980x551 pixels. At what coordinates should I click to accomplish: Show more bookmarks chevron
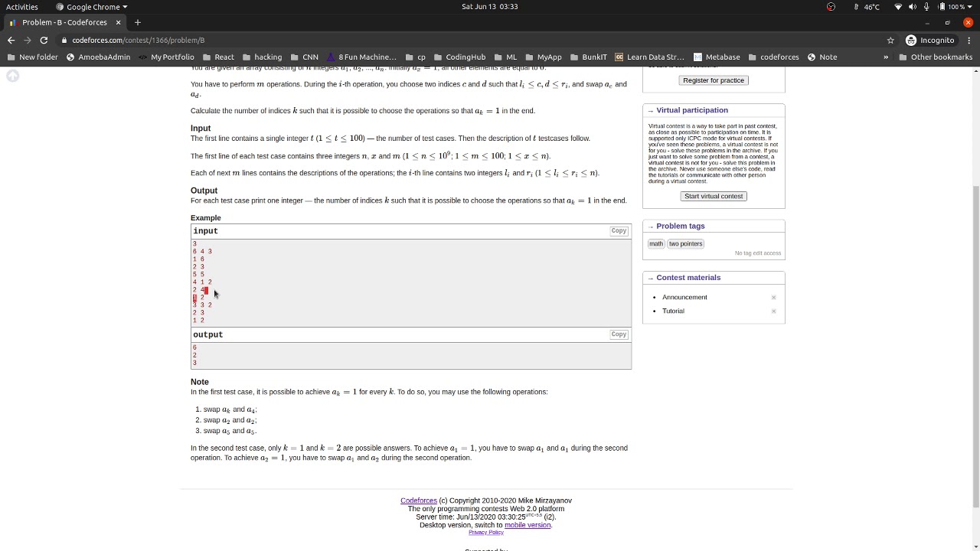click(x=886, y=57)
